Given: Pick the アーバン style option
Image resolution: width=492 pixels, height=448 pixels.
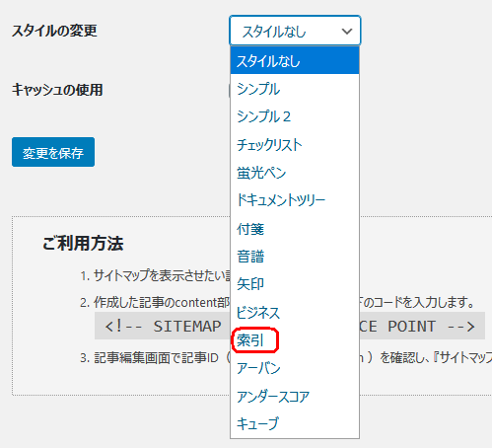Looking at the screenshot, I should click(295, 368).
